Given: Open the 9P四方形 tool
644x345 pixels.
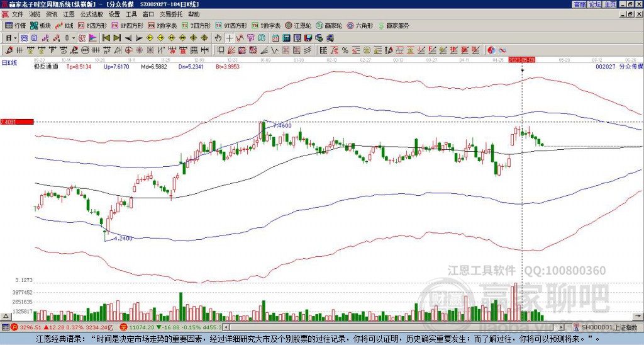Looking at the screenshot, I should pos(127,25).
